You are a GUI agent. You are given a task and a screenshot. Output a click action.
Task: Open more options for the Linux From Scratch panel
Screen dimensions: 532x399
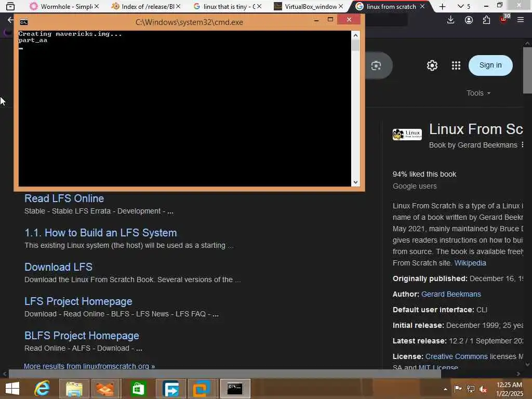pyautogui.click(x=522, y=145)
